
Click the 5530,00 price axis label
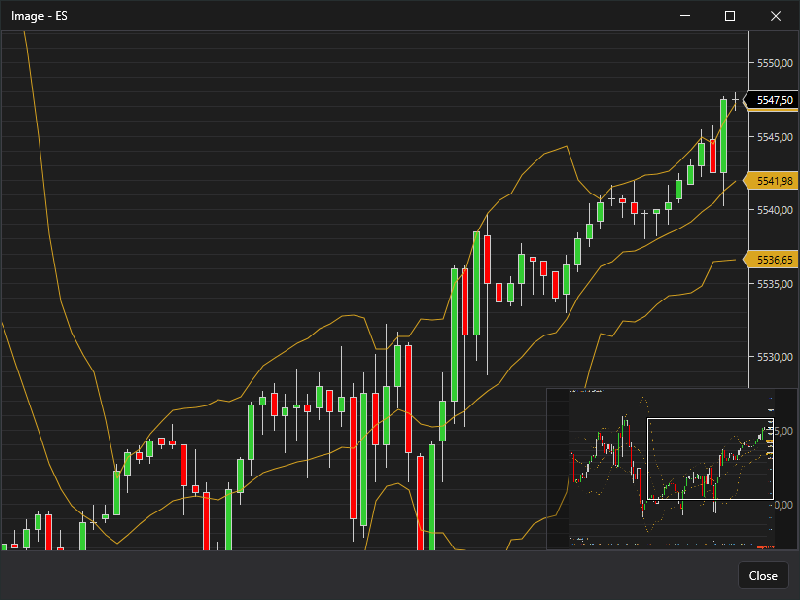tap(775, 357)
